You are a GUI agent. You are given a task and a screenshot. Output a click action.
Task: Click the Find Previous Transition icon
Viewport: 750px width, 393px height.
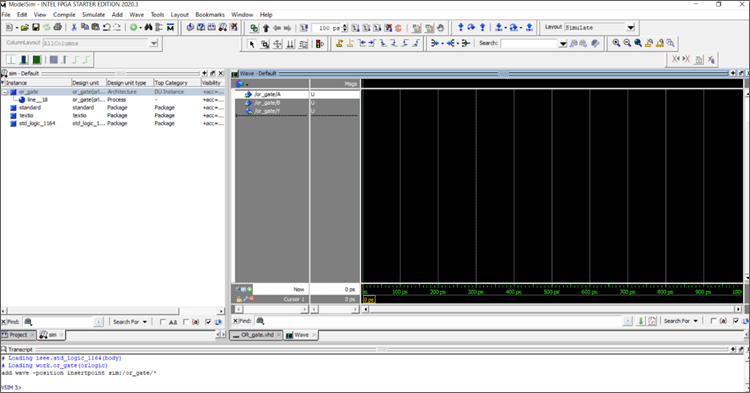point(362,44)
